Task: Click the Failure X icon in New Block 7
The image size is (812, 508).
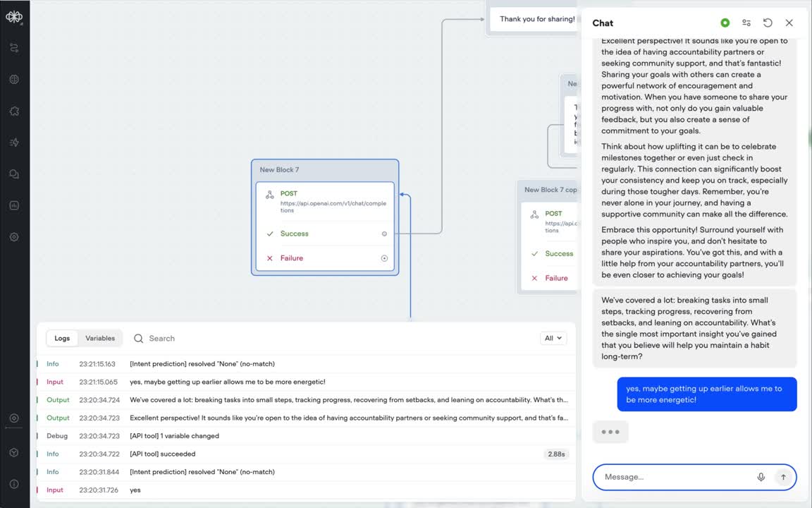Action: [270, 258]
